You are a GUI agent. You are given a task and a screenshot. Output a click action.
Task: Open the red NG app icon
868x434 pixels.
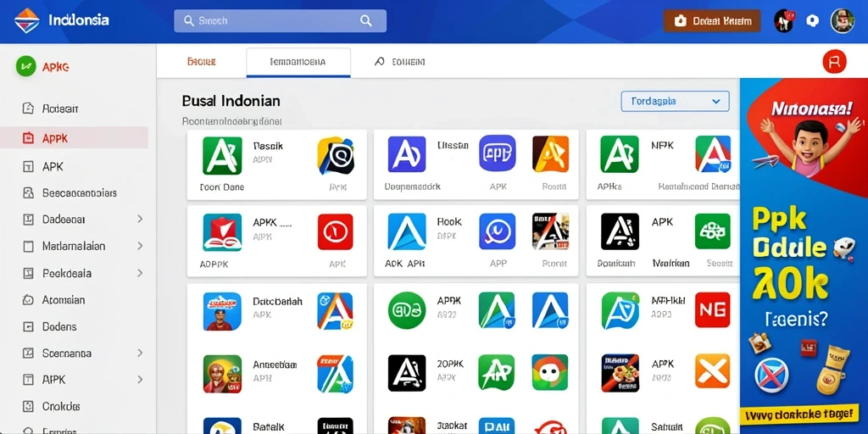coord(713,310)
